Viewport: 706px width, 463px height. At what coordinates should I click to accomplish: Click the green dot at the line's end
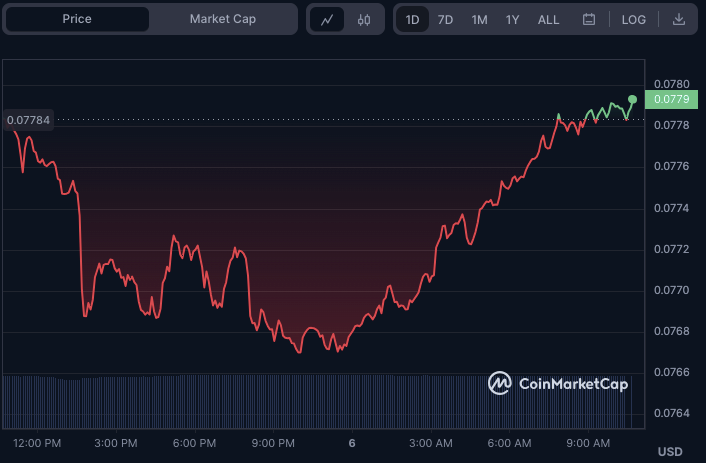point(633,99)
